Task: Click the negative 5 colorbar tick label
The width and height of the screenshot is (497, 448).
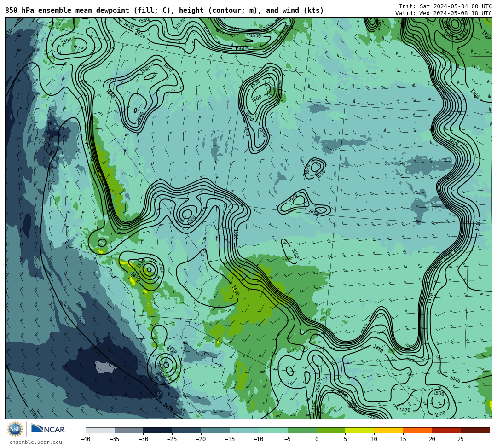Action: coord(288,439)
